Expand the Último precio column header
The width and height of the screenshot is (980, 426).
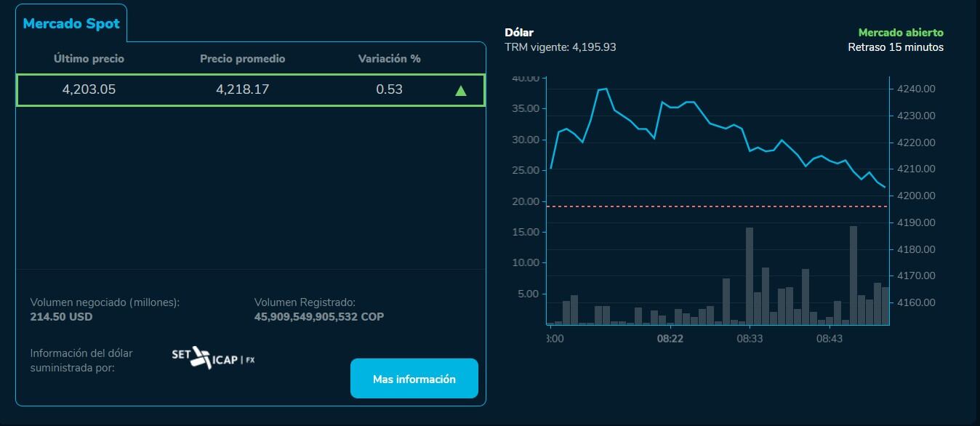(87, 59)
